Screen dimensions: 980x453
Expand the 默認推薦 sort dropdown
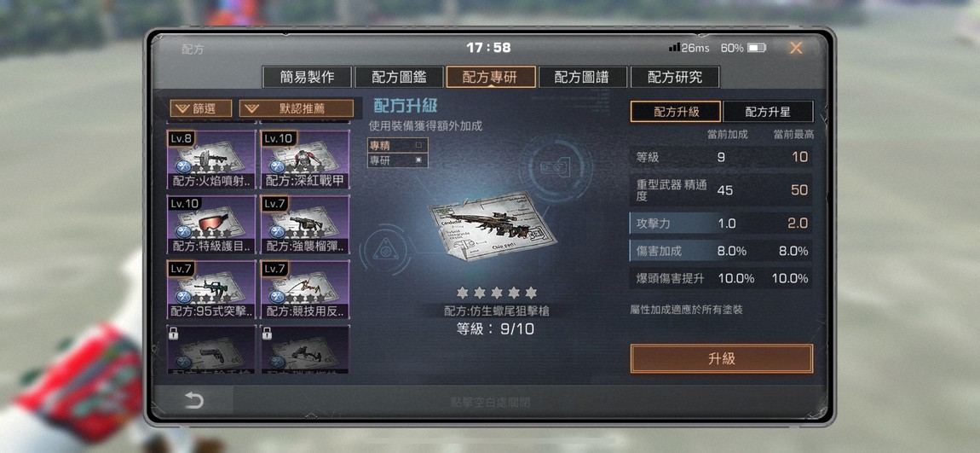click(297, 109)
